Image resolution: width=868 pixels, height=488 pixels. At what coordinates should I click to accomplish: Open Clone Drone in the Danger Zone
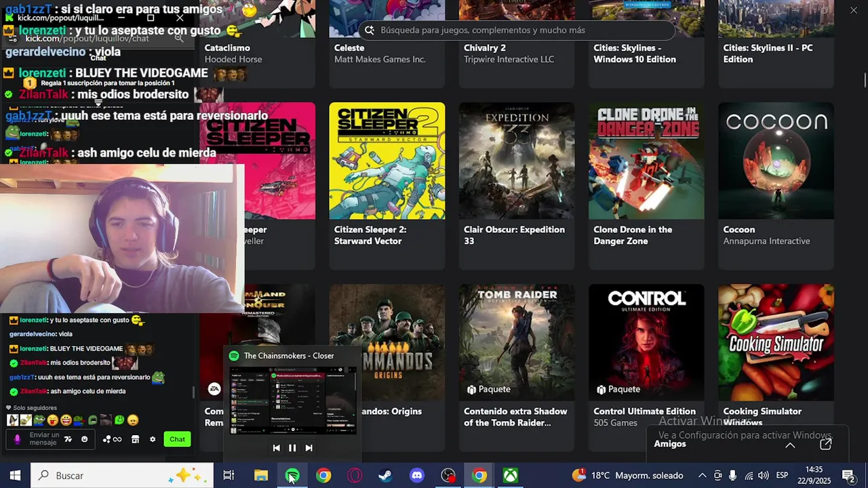(x=646, y=186)
